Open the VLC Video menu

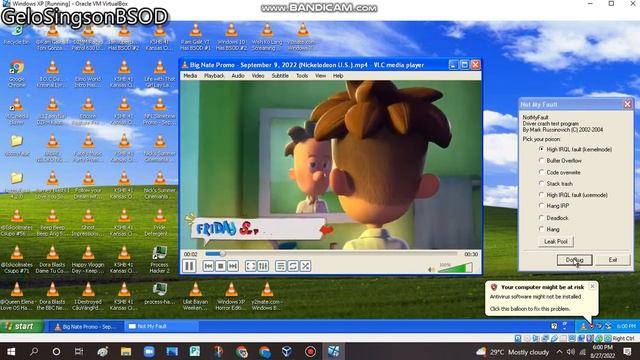click(258, 76)
